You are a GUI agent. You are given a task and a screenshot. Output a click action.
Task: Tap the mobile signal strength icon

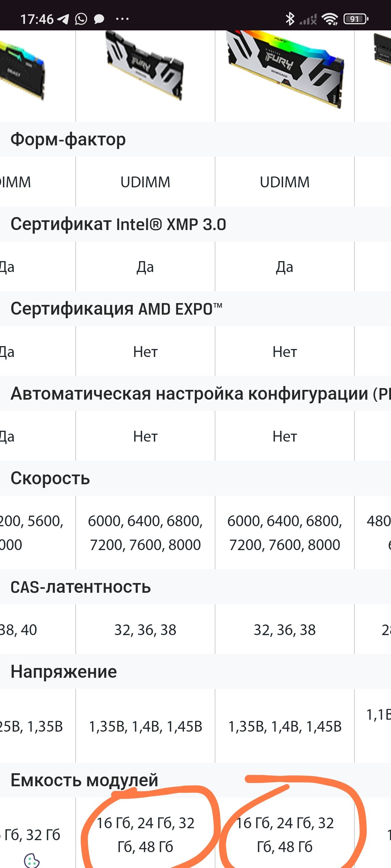(x=308, y=20)
